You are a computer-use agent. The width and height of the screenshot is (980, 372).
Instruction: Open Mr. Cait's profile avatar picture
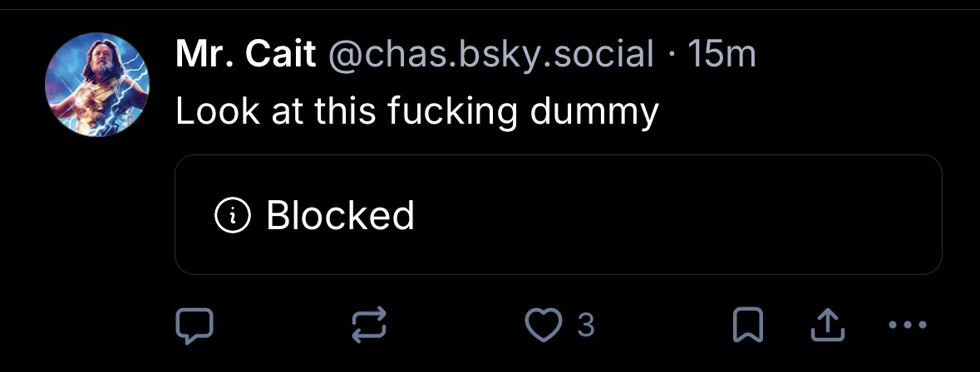96,85
